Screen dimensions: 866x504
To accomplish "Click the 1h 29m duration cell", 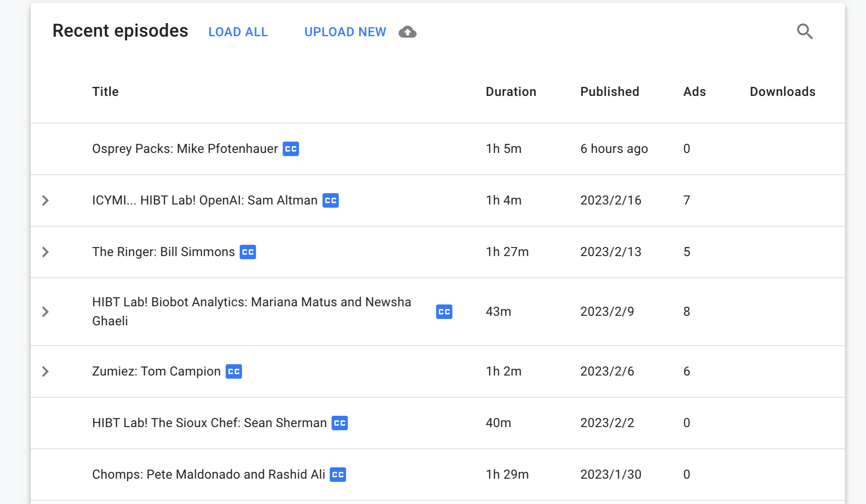I will pyautogui.click(x=507, y=475).
